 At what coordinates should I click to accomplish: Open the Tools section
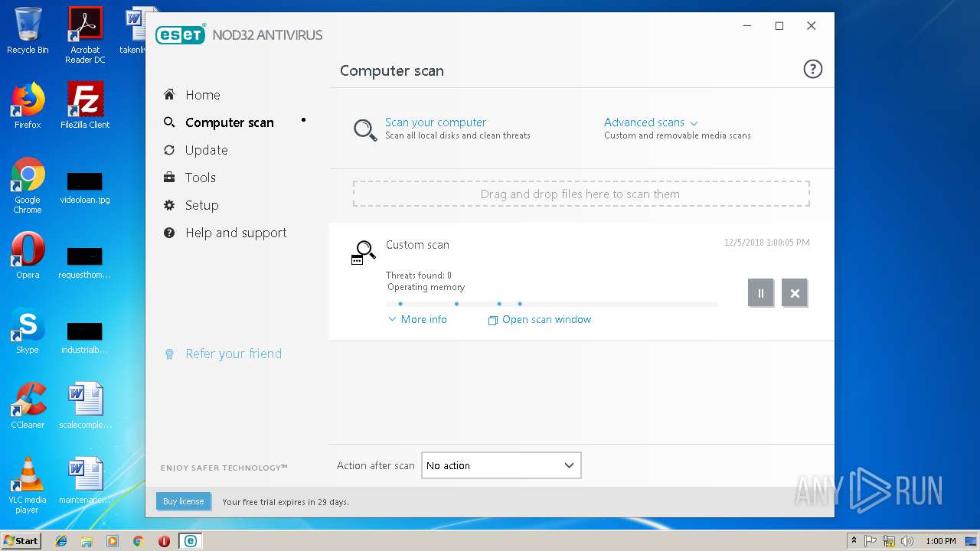200,178
